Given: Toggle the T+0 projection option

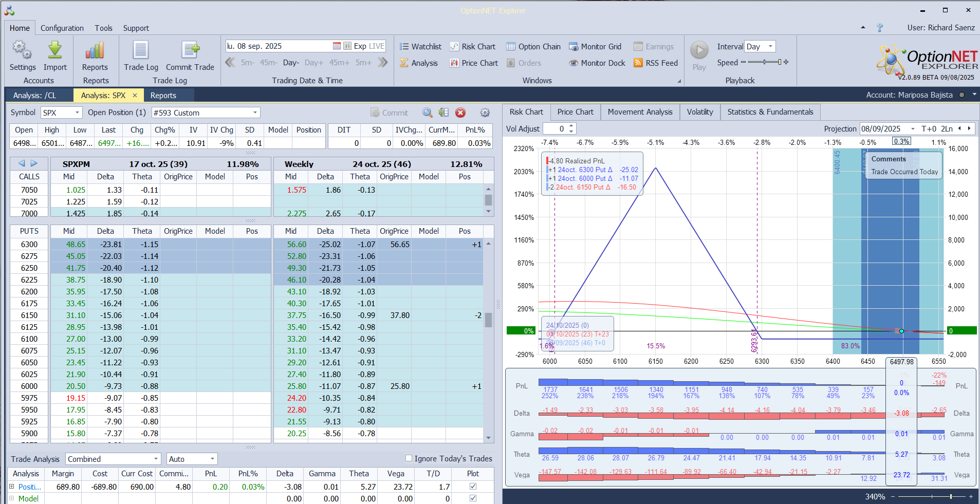Looking at the screenshot, I should 929,129.
